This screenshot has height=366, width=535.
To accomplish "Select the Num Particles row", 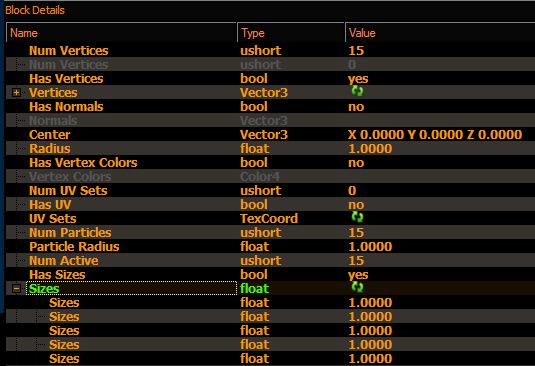I will coord(270,232).
